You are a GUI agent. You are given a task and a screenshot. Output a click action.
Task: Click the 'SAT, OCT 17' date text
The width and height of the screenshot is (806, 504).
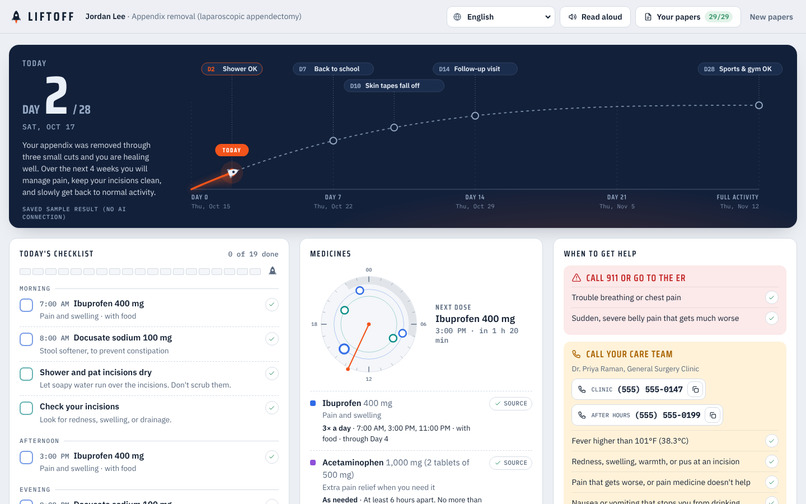click(48, 127)
